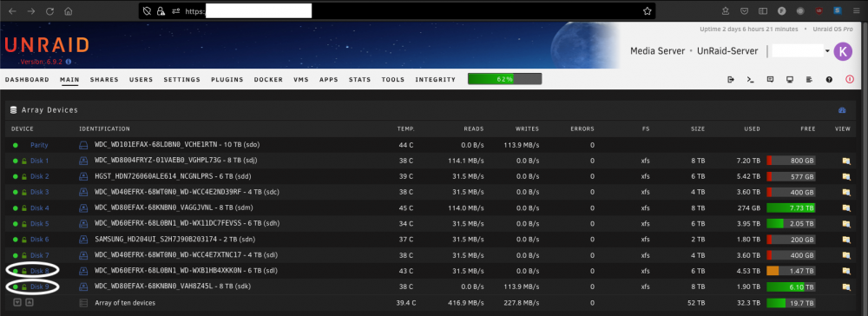Click the Unraid version info icon
Image resolution: width=868 pixels, height=316 pixels.
(68, 62)
